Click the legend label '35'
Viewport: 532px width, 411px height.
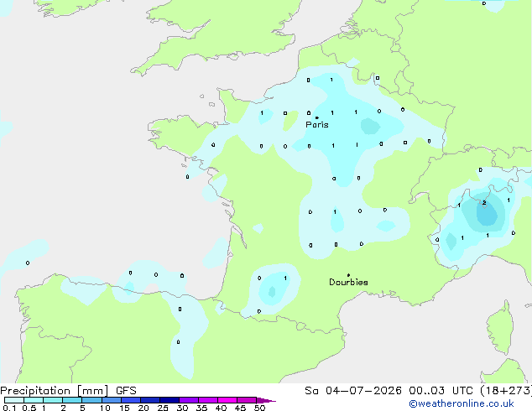(x=201, y=408)
